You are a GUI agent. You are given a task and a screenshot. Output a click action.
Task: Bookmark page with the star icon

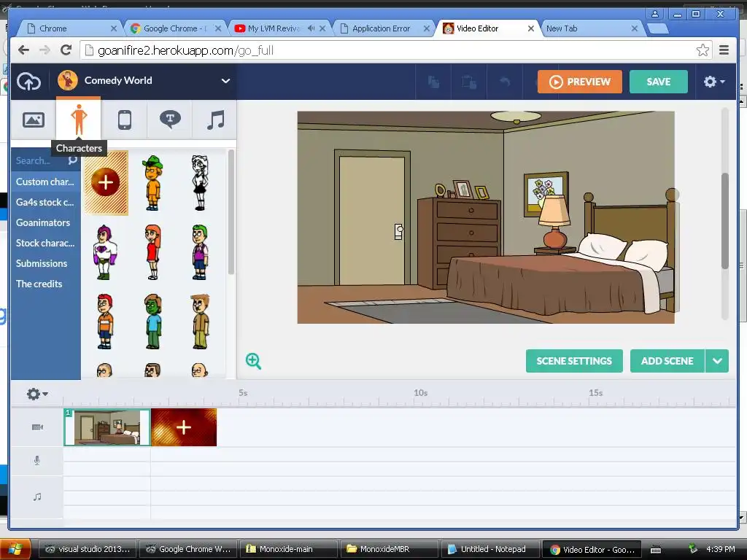[703, 50]
